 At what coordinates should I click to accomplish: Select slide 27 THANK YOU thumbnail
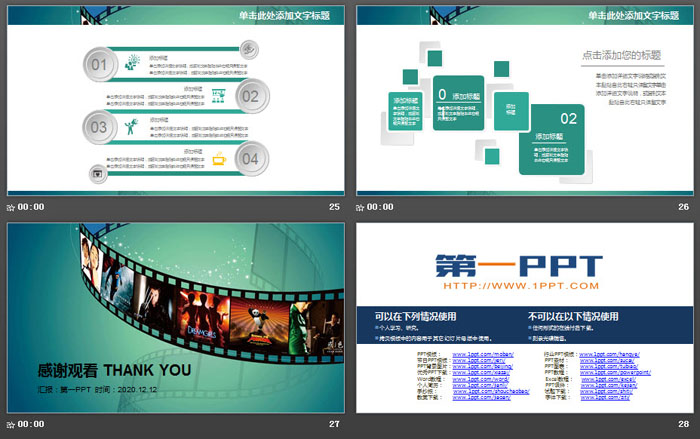click(x=175, y=318)
